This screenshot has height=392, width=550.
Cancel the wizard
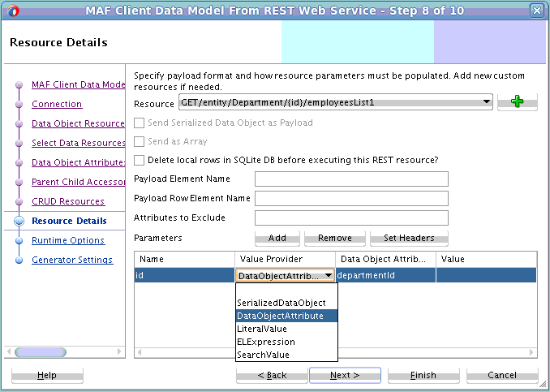[x=502, y=376]
